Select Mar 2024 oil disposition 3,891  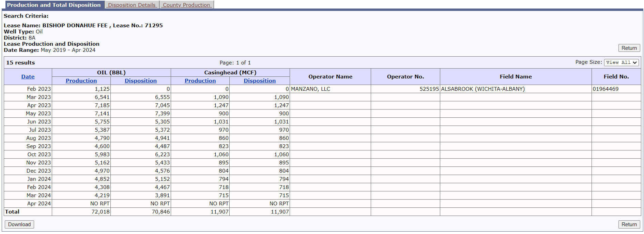[141, 195]
